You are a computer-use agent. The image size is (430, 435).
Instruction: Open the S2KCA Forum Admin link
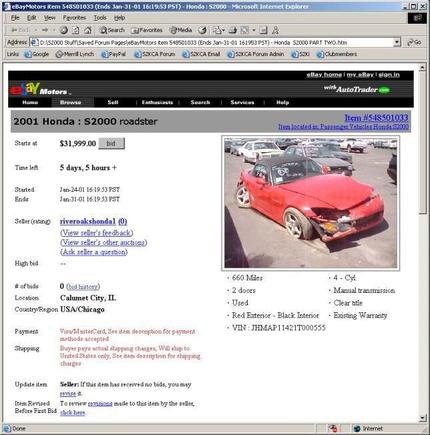coord(256,54)
